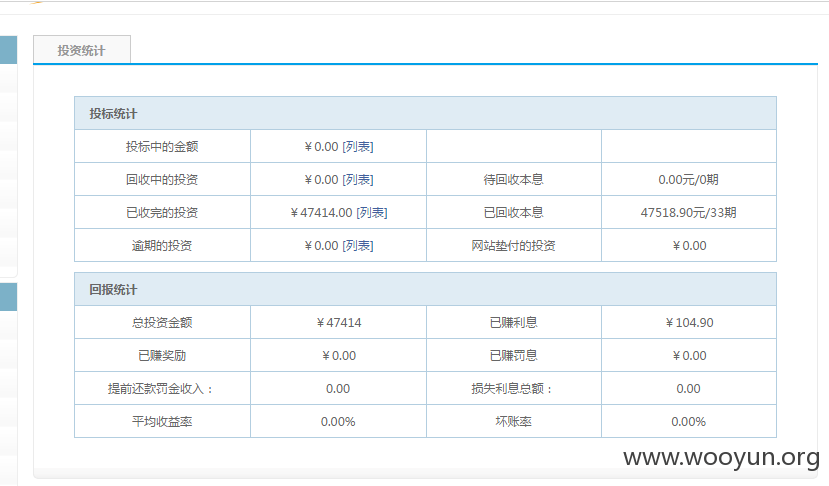829x486 pixels.
Task: Click the 逾期的投资 label cell
Action: pyautogui.click(x=162, y=245)
